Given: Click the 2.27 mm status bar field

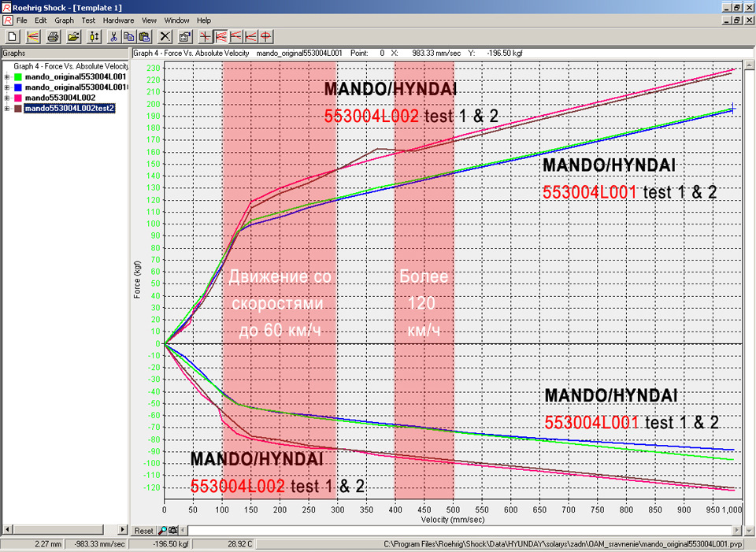Looking at the screenshot, I should tap(32, 544).
